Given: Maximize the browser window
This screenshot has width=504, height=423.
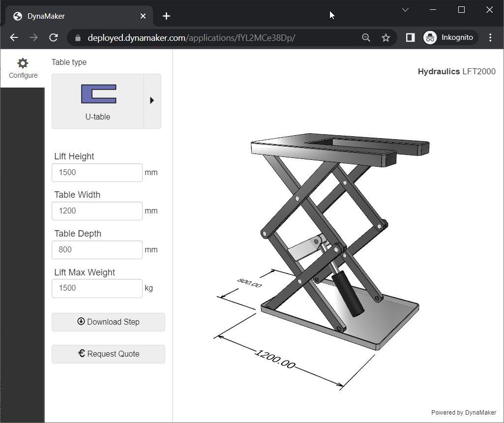Looking at the screenshot, I should 461,10.
